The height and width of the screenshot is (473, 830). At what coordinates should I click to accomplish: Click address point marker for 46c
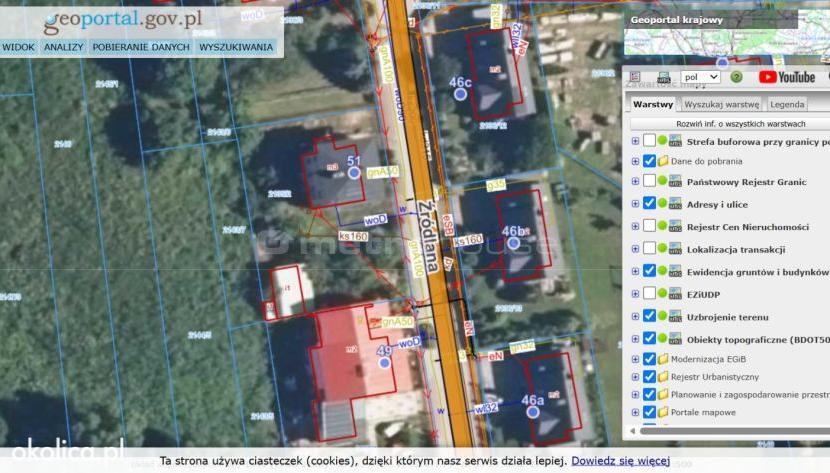pos(461,94)
